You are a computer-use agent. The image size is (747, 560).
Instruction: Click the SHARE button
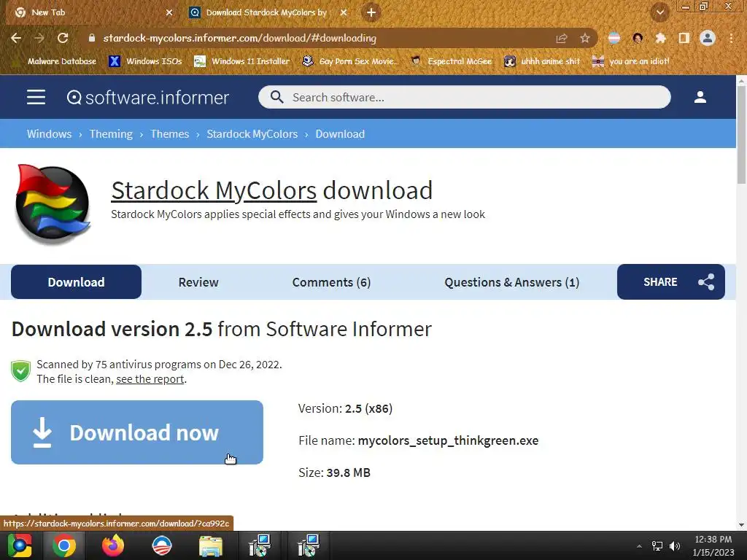pos(671,282)
